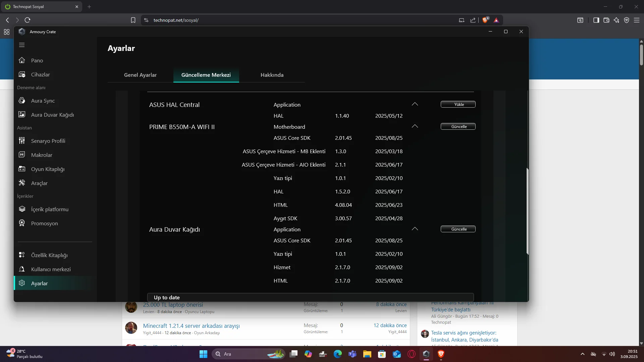The image size is (644, 362).
Task: Click the Kullanıcı merkezi bell icon
Action: pos(22,269)
